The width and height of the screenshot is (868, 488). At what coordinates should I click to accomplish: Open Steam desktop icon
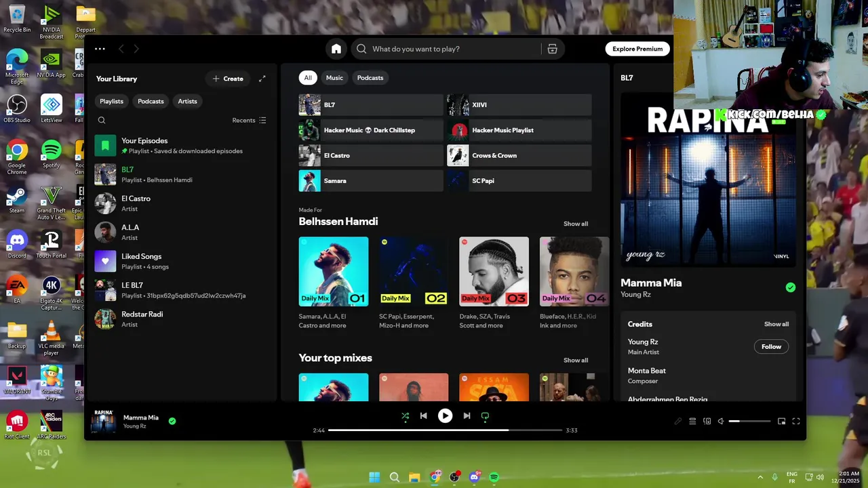click(17, 200)
